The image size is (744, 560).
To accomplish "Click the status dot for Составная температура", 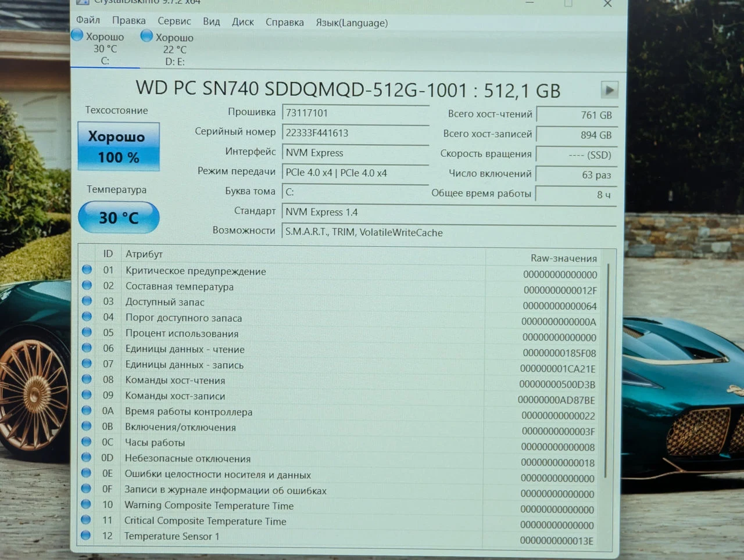I will coord(87,285).
